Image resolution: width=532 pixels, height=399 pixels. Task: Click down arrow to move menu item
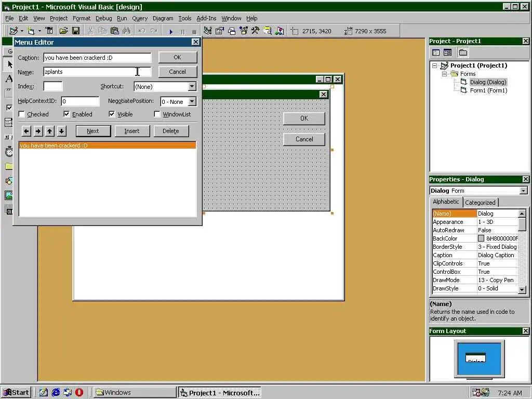[x=61, y=131]
